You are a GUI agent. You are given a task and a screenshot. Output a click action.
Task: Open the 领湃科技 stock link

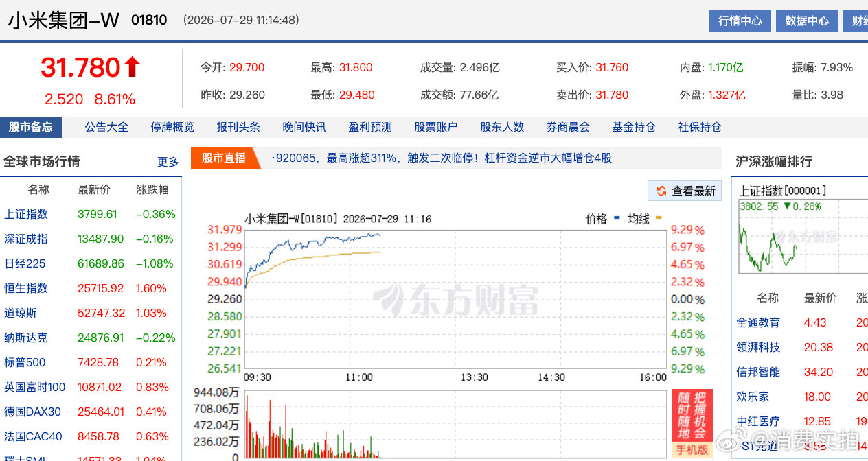758,347
